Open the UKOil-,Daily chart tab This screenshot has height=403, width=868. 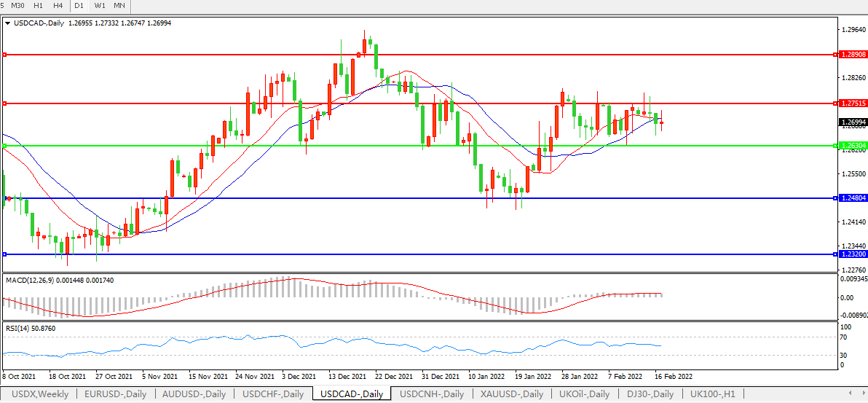(x=585, y=394)
